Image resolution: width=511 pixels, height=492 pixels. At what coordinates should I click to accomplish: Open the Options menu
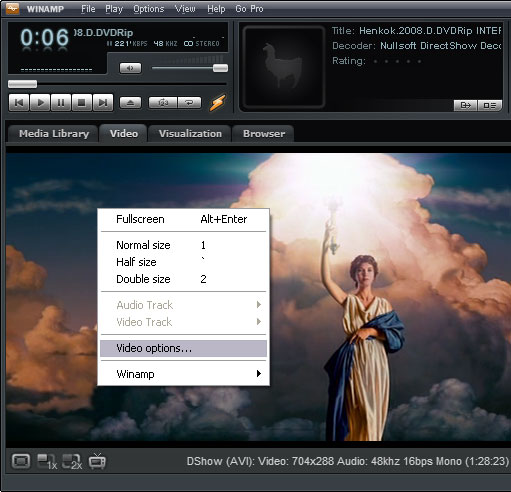[149, 9]
